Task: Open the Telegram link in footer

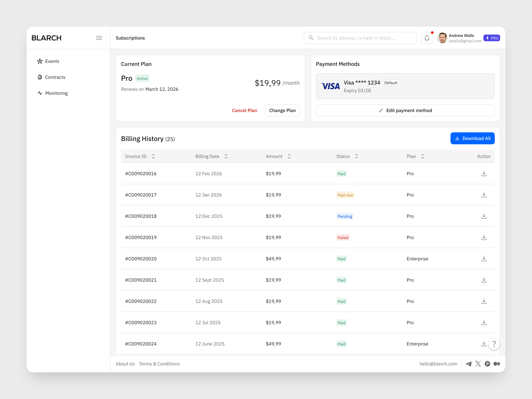Action: (469, 364)
